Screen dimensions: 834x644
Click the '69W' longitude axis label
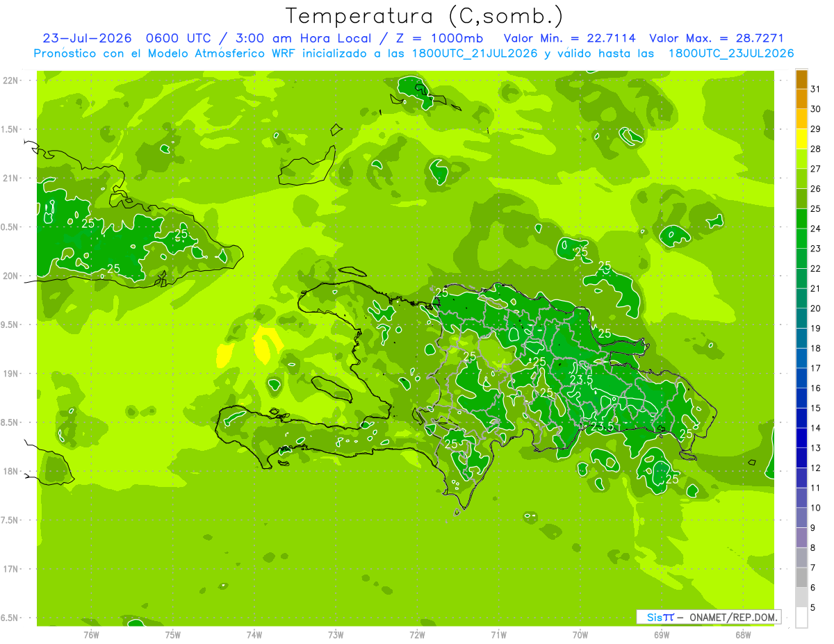click(662, 635)
